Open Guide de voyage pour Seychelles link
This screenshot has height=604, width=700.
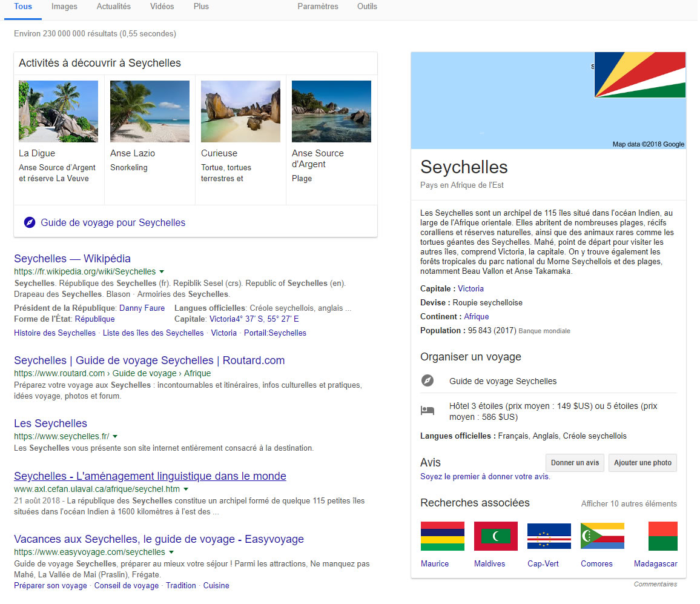[x=113, y=222]
